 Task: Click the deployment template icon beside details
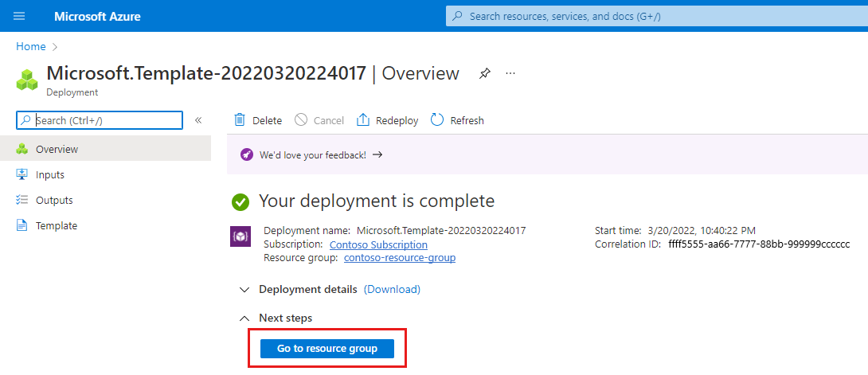(240, 236)
